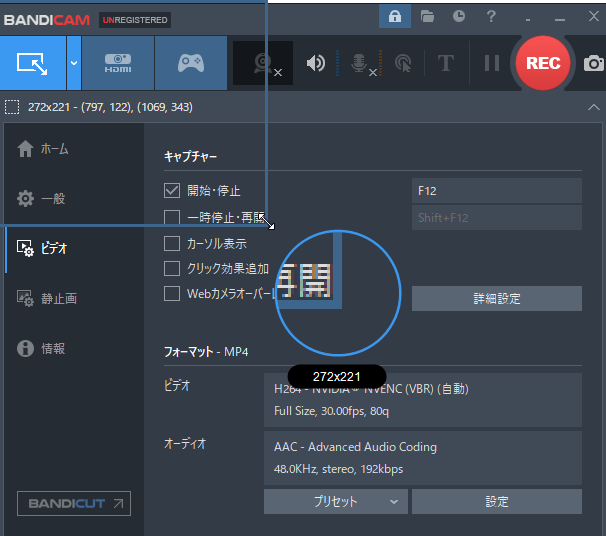The width and height of the screenshot is (606, 536).
Task: Open the プリセット dropdown
Action: tap(335, 502)
